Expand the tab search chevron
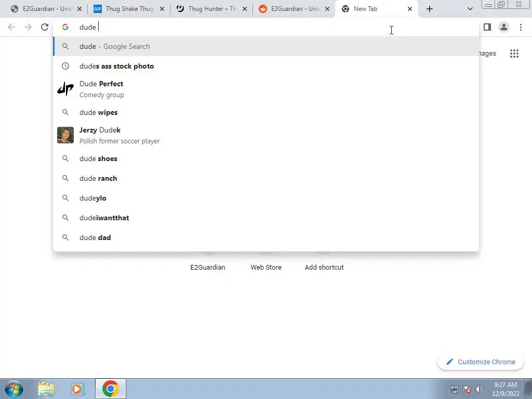This screenshot has width=532, height=399. pyautogui.click(x=470, y=9)
